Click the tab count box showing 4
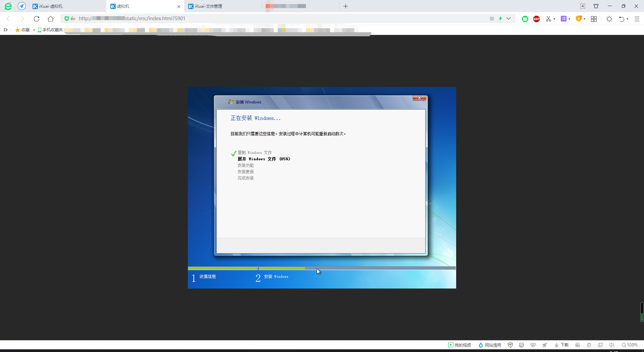Image resolution: width=644 pixels, height=352 pixels. tap(583, 6)
